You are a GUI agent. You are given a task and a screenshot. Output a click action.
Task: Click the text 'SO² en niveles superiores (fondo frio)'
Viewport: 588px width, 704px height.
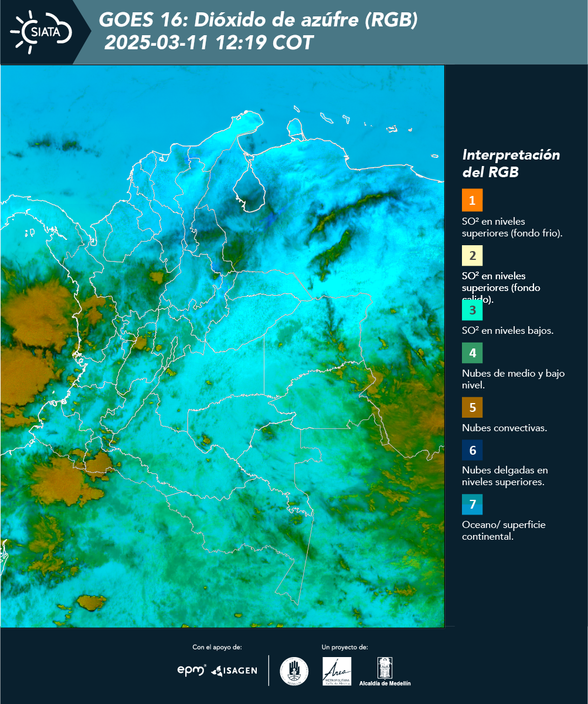coord(512,227)
